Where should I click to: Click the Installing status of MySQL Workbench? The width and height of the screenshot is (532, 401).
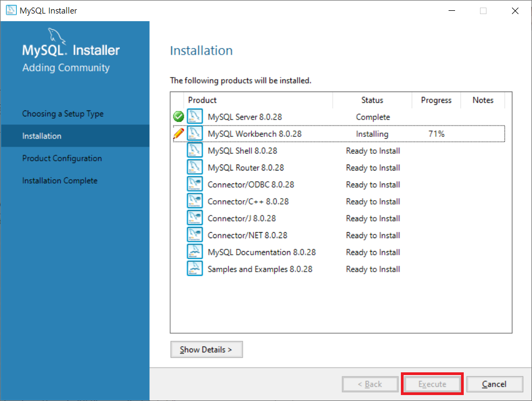(372, 134)
